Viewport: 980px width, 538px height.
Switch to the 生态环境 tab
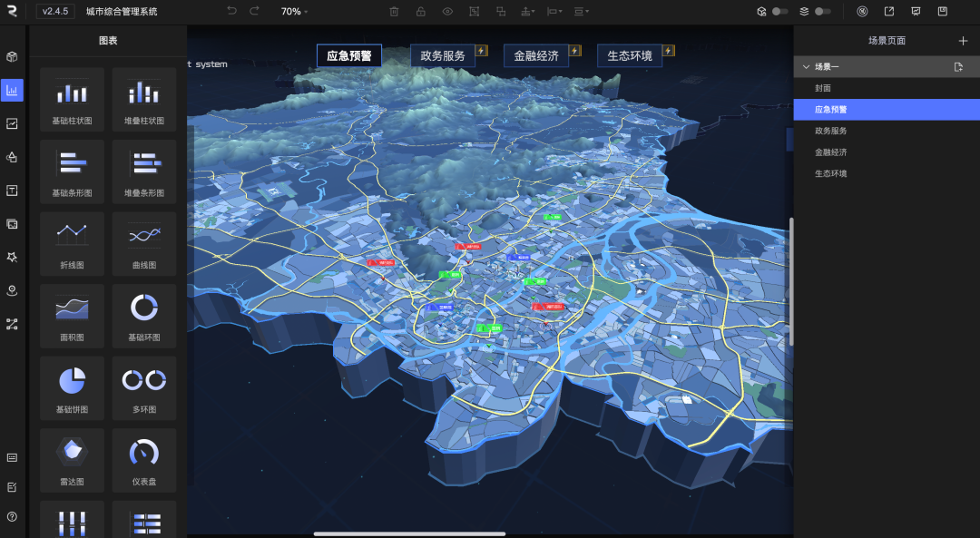630,55
